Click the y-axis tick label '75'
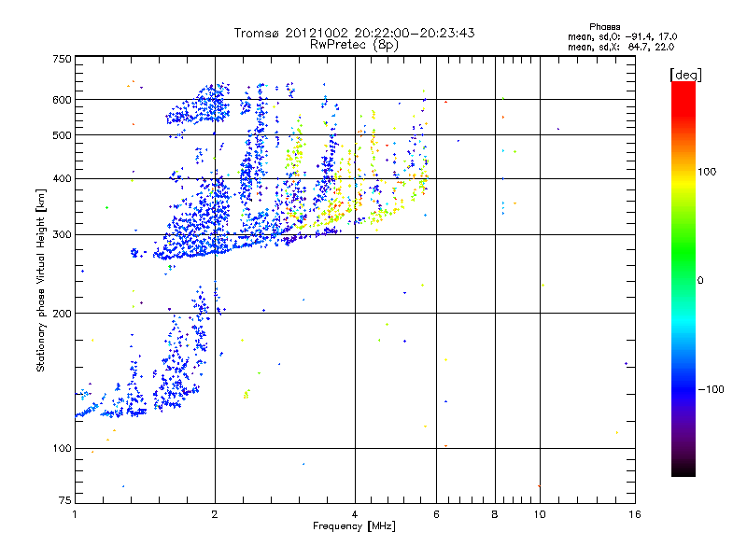This screenshot has width=747, height=560. [x=65, y=500]
